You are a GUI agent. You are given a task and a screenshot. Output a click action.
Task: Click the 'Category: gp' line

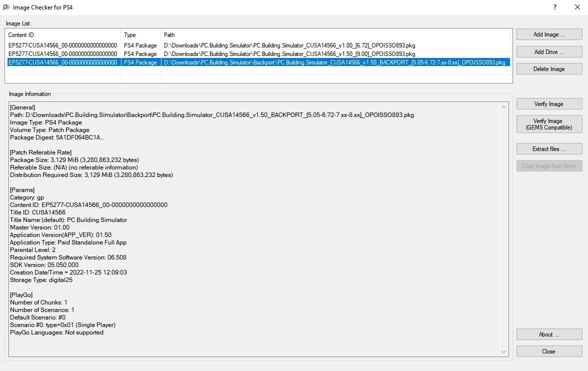click(x=27, y=197)
